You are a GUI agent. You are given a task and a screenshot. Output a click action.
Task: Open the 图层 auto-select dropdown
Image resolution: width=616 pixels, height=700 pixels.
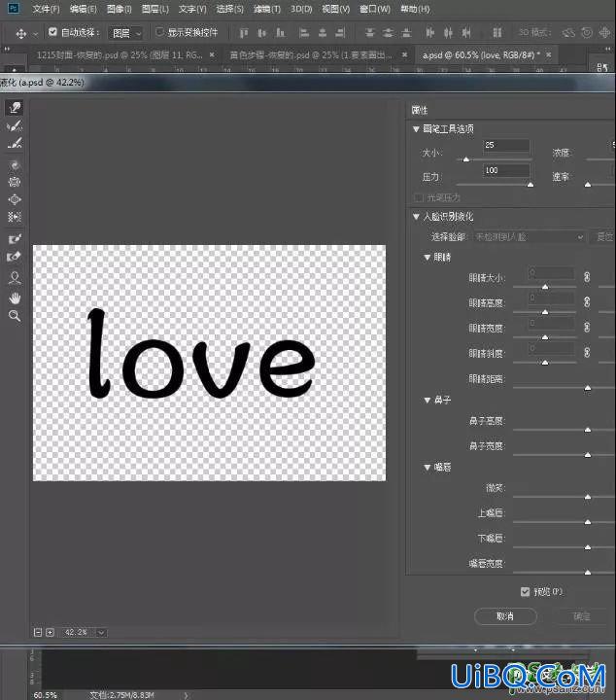pyautogui.click(x=125, y=33)
